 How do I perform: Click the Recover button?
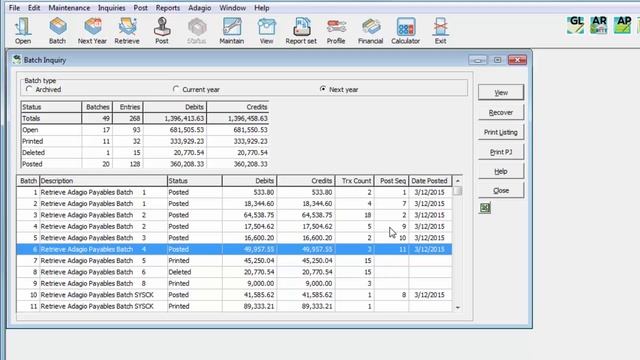[x=501, y=112]
